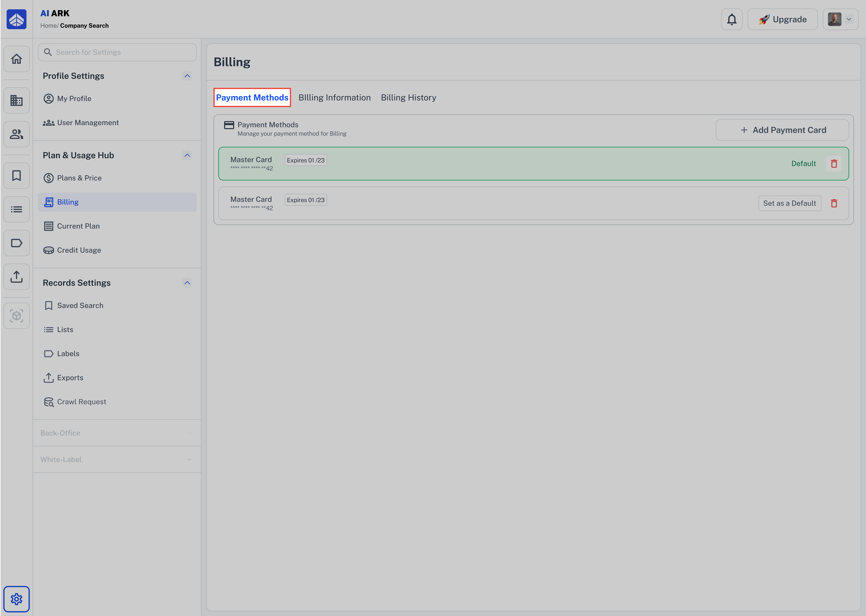Open Labels in Records Settings

click(117, 354)
